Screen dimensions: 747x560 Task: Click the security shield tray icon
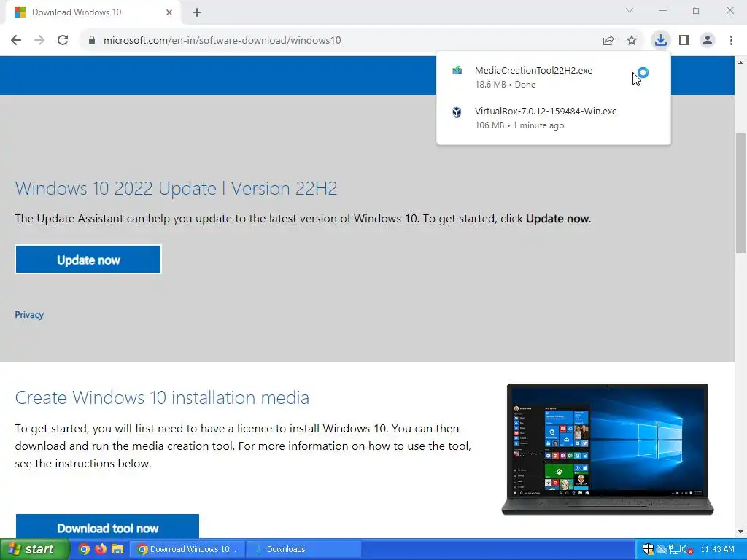(x=648, y=549)
